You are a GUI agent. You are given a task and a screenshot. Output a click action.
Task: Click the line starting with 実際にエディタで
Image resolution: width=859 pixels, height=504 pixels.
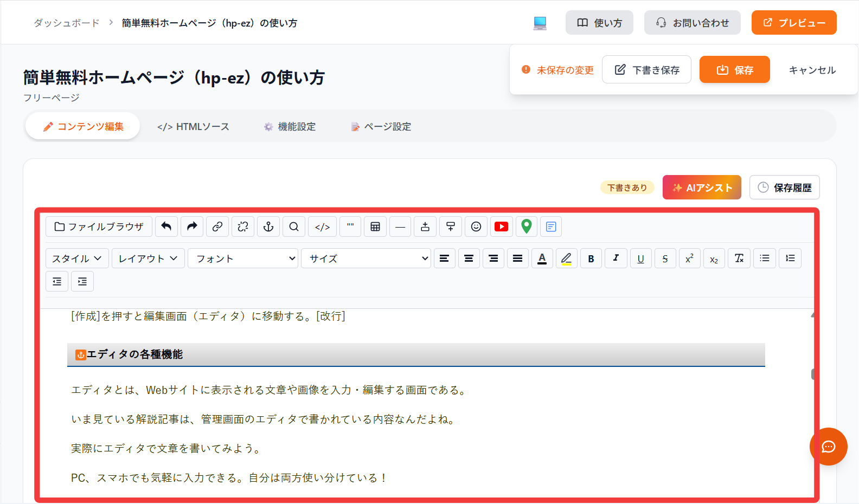pyautogui.click(x=168, y=448)
